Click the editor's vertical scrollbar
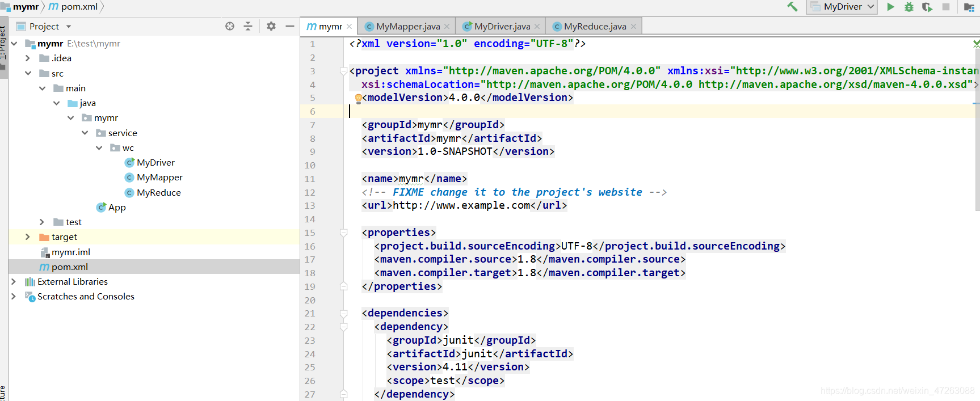Screen dimensions: 980x401 (x=977, y=130)
